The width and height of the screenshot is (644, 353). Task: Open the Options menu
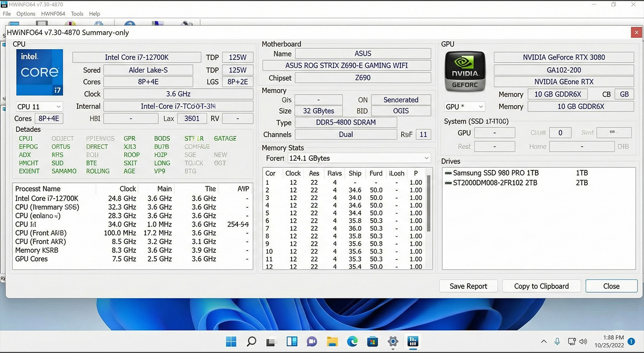26,14
